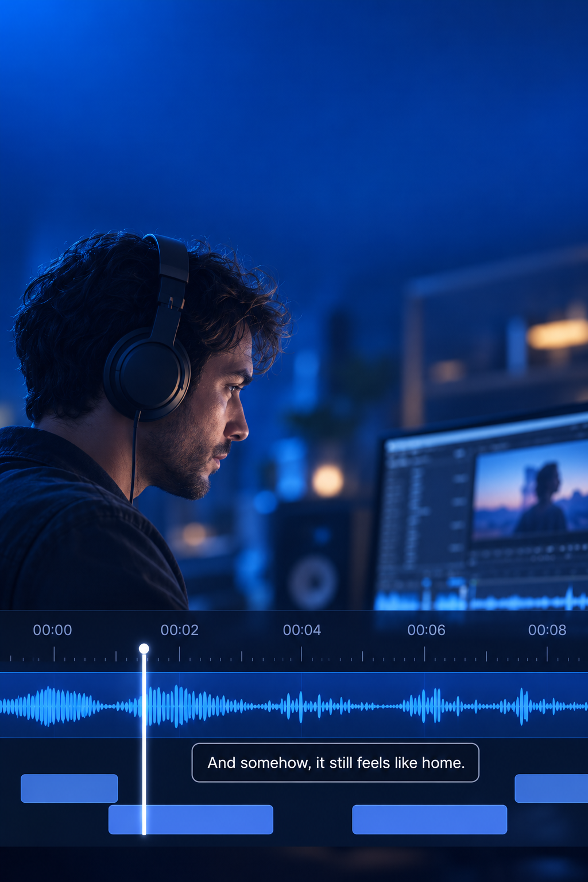Select the audio waveform track
This screenshot has width=588, height=882.
click(294, 705)
